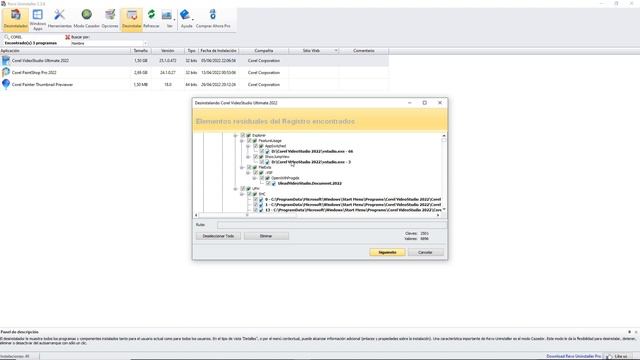Toggle the .VSP key checkbox
The image size is (640, 360).
[256, 173]
